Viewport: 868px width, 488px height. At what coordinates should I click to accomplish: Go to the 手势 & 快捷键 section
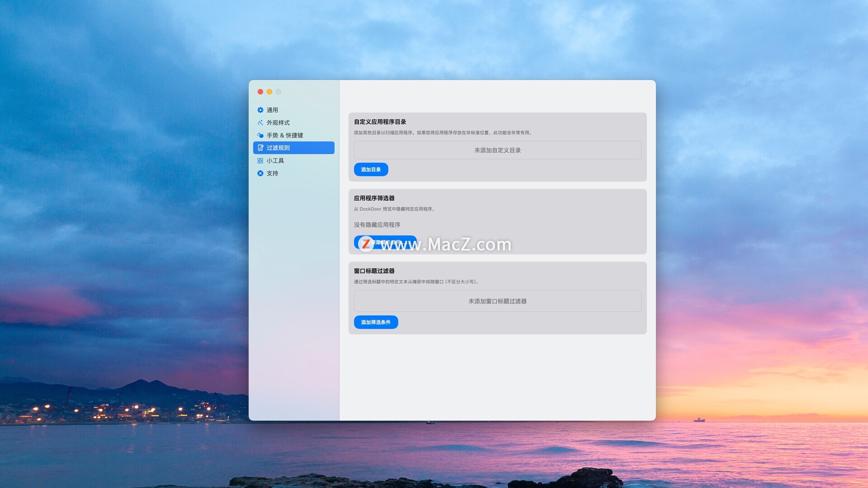tap(285, 135)
